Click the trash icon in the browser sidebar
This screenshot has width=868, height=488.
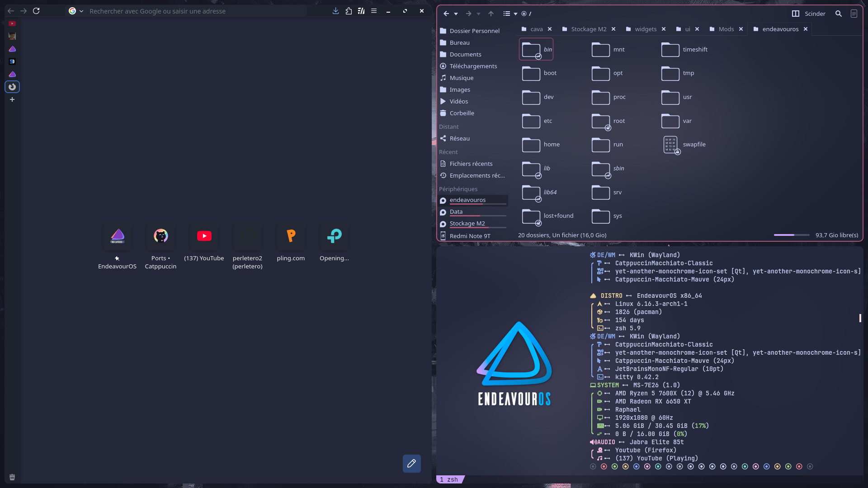point(12,477)
